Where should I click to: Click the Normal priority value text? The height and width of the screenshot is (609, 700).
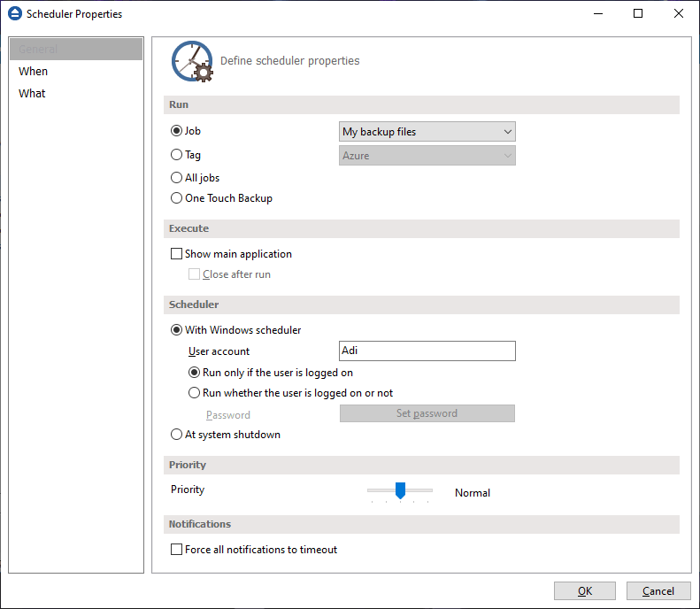[x=473, y=493]
